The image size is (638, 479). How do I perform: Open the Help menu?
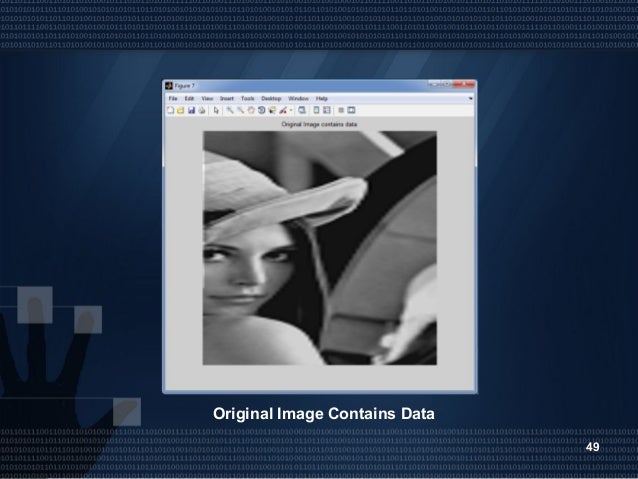(321, 98)
